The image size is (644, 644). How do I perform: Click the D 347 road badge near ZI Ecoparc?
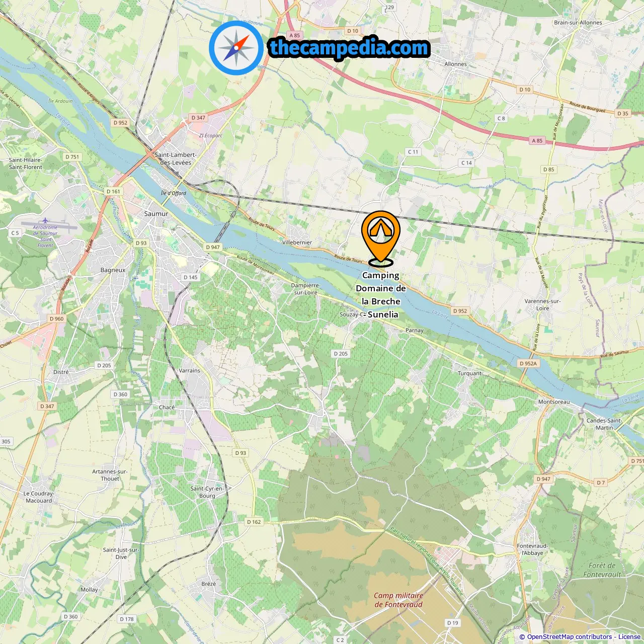[198, 118]
